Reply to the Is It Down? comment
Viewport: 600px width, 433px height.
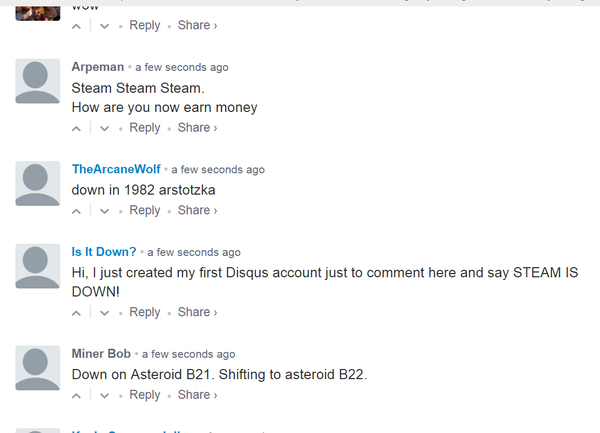pos(145,313)
